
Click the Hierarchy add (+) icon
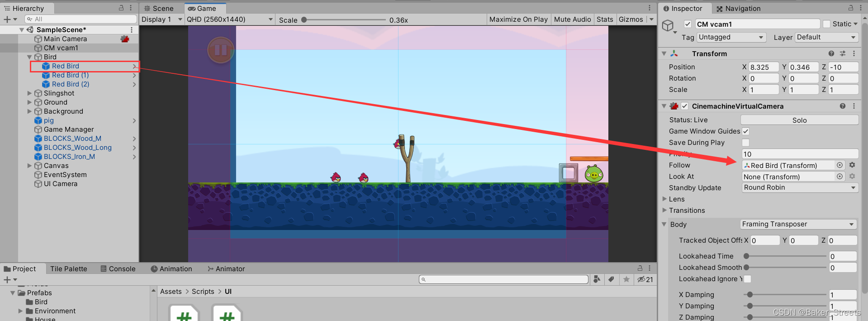[x=7, y=19]
